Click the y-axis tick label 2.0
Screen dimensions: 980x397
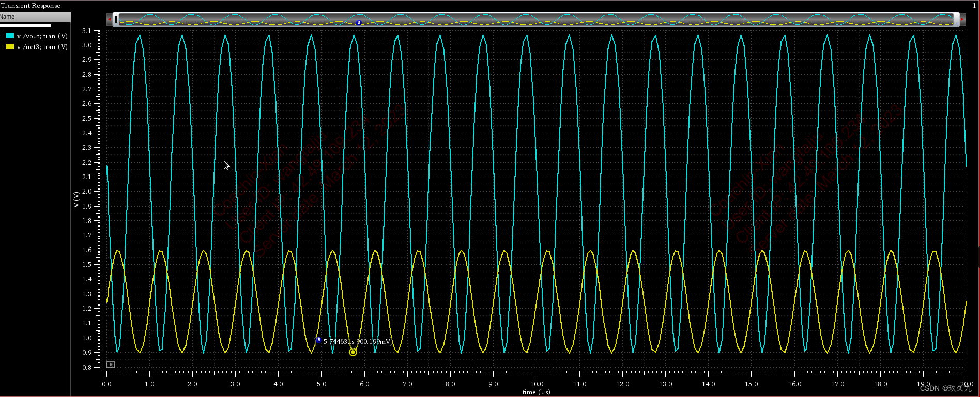87,192
